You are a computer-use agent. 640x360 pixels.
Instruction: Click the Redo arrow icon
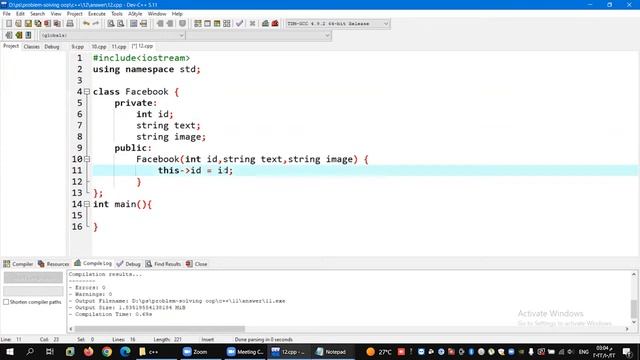(96, 24)
